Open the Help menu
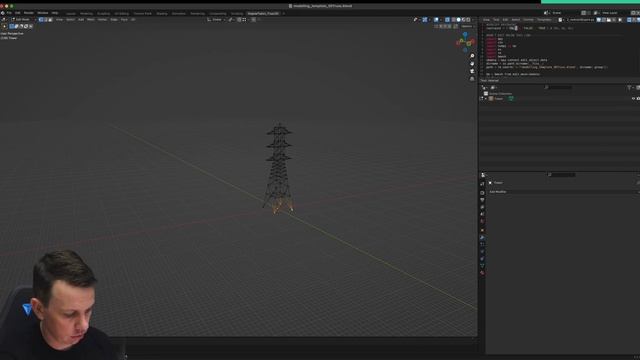Image resolution: width=640 pixels, height=360 pixels. coord(55,13)
